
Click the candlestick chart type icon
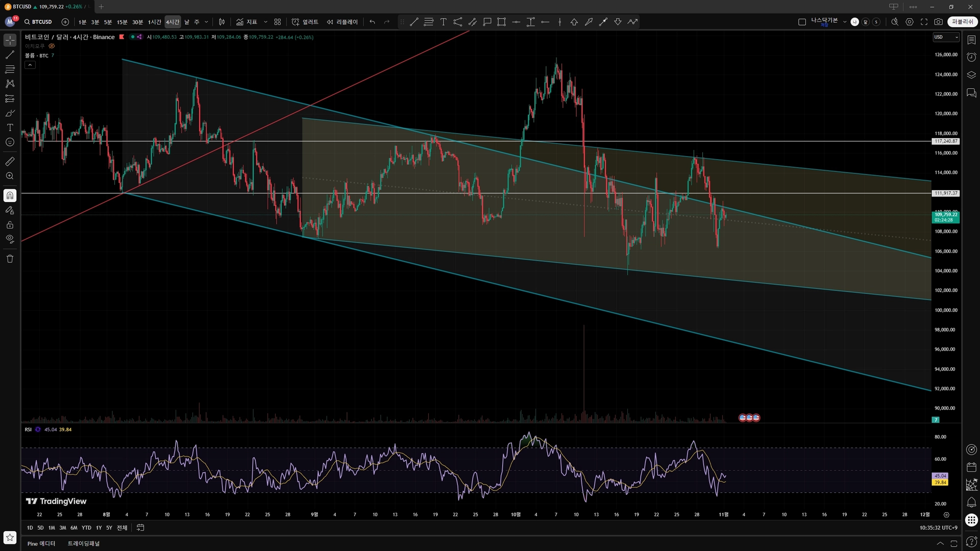[222, 22]
